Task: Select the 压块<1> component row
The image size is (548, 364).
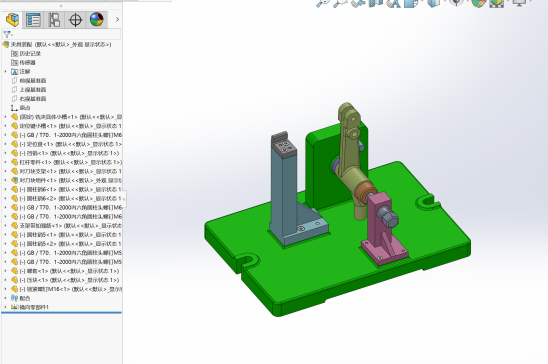Action: tap(65, 280)
